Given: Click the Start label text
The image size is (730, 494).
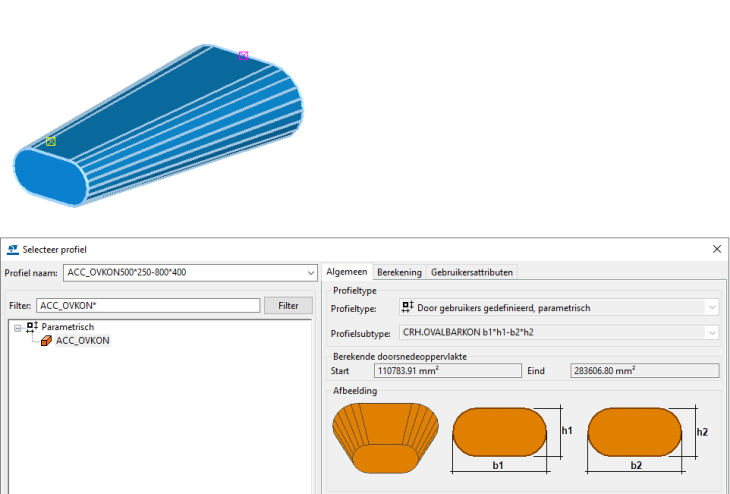Looking at the screenshot, I should [x=340, y=371].
